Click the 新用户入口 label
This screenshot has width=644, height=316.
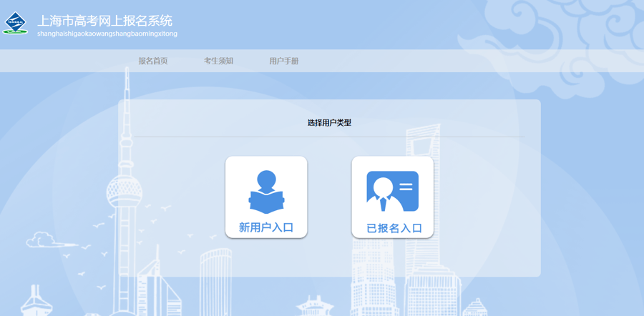266,227
